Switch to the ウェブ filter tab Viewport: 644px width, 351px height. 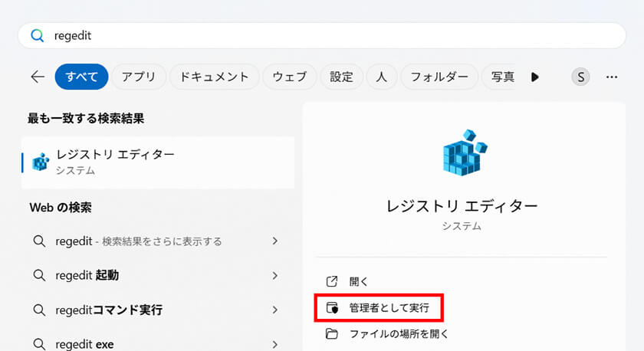(x=290, y=77)
